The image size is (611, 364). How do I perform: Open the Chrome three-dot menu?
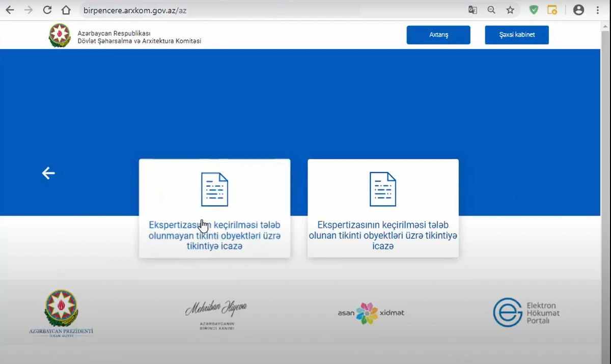(x=598, y=10)
